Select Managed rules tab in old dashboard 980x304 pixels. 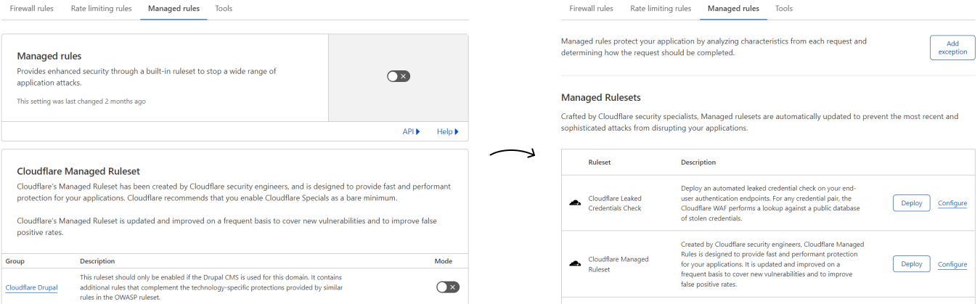pos(173,9)
